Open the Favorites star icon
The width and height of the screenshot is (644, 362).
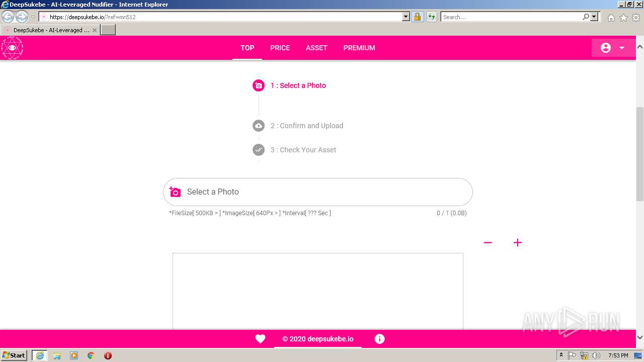click(x=623, y=18)
